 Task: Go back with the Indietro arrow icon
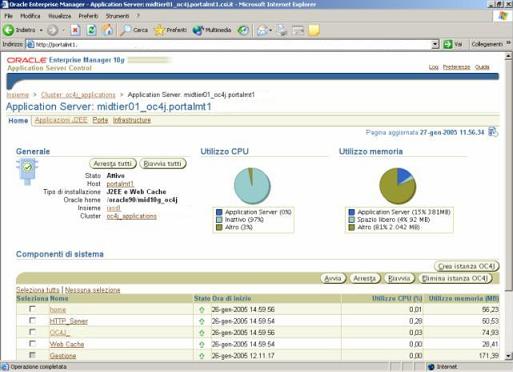pos(8,30)
